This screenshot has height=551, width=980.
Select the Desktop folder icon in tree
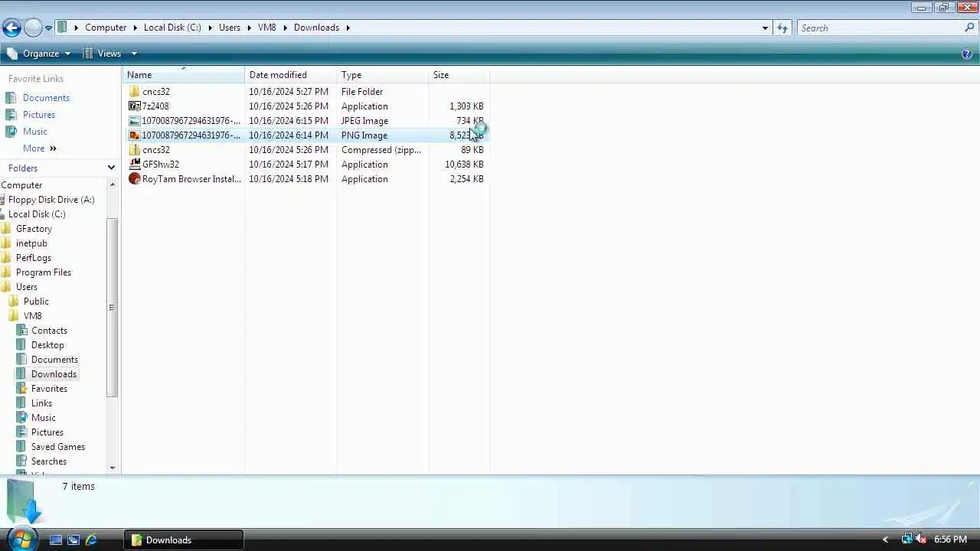21,345
